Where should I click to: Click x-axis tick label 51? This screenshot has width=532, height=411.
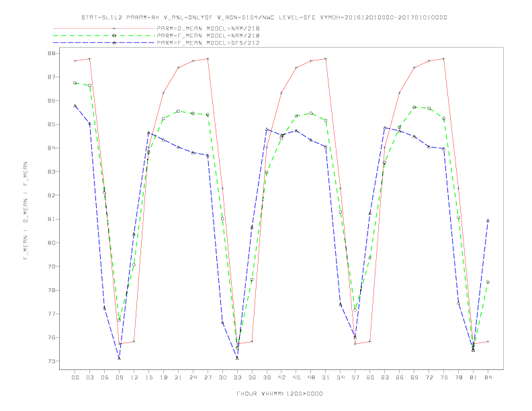[x=326, y=377]
